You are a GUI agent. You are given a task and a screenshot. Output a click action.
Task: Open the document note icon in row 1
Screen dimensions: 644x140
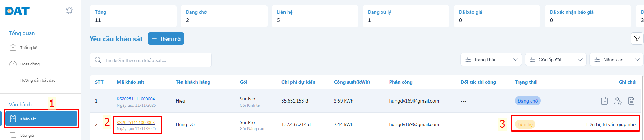pyautogui.click(x=631, y=101)
